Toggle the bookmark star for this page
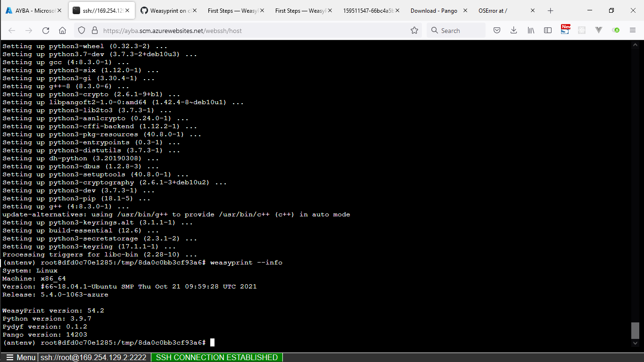This screenshot has width=644, height=362. (x=414, y=30)
